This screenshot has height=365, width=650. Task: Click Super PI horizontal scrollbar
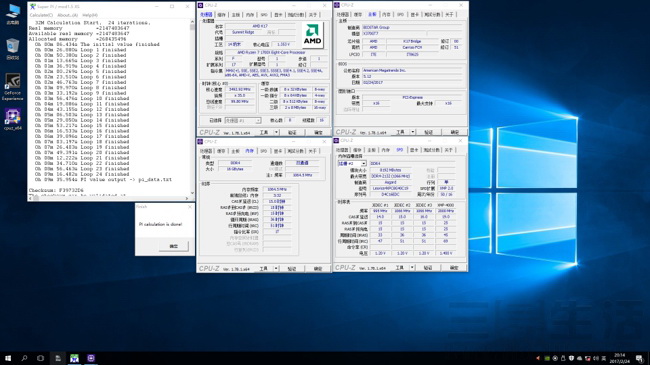coord(109,198)
